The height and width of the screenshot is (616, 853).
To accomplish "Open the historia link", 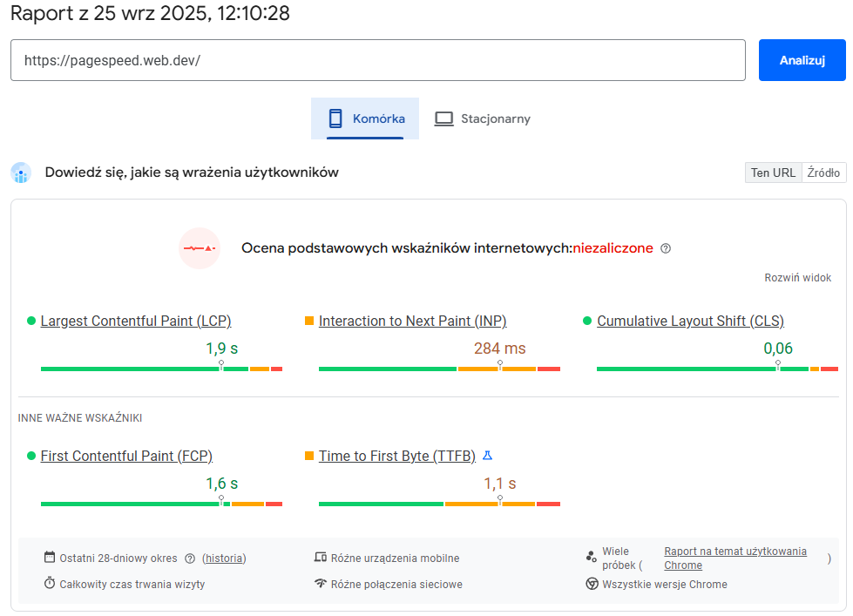I will click(224, 558).
